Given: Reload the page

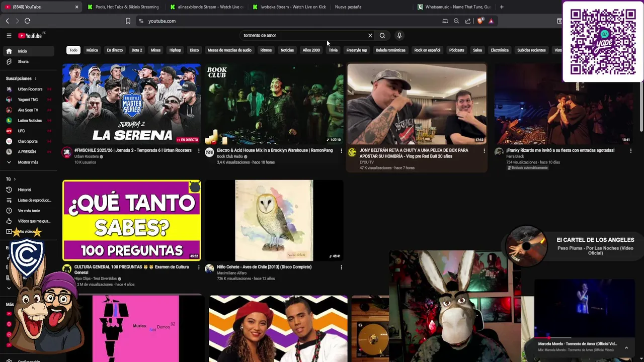Looking at the screenshot, I should point(27,21).
